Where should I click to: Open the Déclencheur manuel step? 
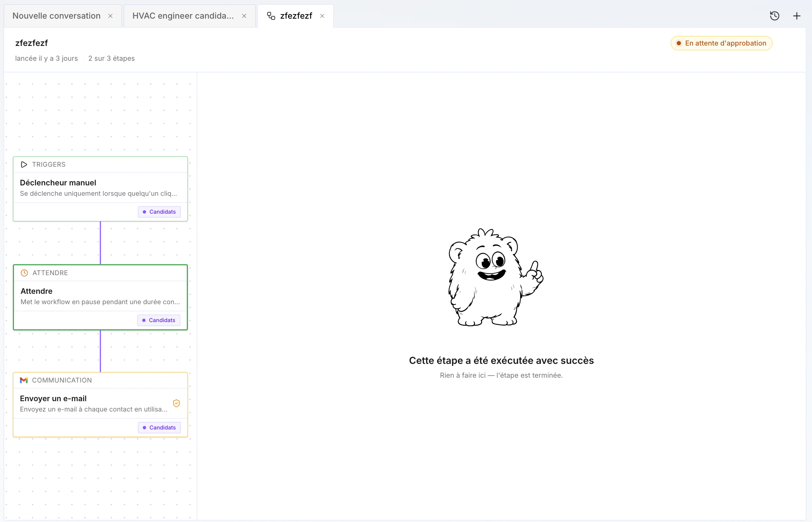[x=100, y=189]
